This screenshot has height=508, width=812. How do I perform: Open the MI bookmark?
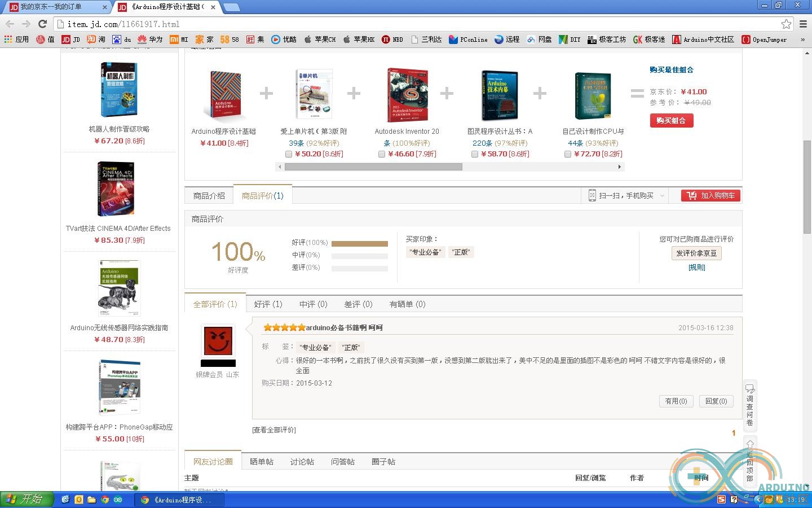[x=179, y=40]
